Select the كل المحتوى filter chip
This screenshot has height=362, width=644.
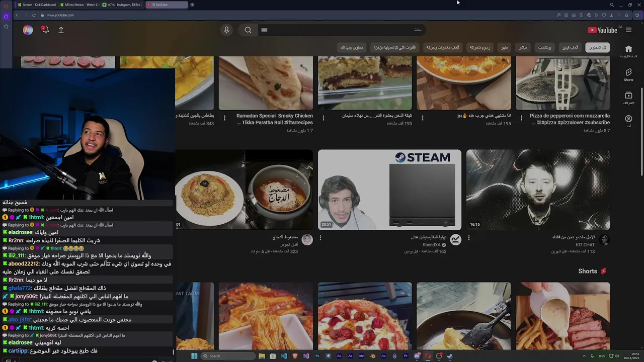[x=597, y=47]
